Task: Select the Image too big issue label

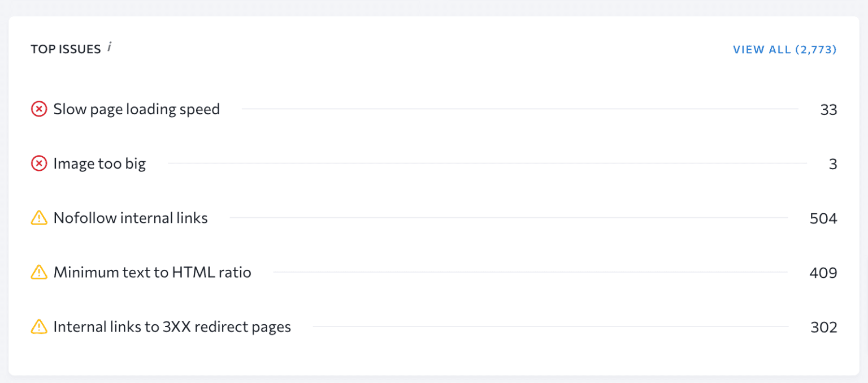Action: [99, 164]
